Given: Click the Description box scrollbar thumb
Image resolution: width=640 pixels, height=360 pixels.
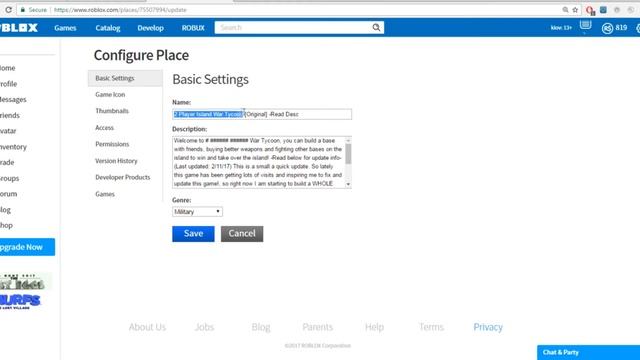Looking at the screenshot, I should click(x=348, y=153).
